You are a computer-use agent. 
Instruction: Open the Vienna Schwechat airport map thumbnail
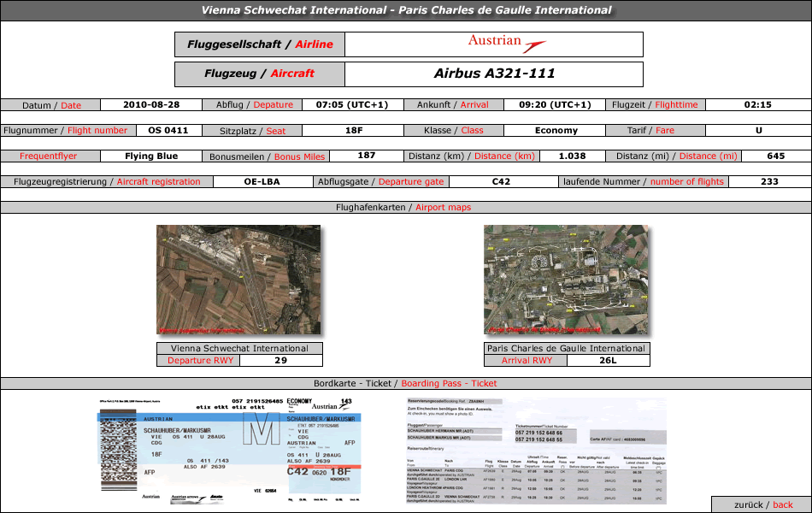[x=238, y=280]
